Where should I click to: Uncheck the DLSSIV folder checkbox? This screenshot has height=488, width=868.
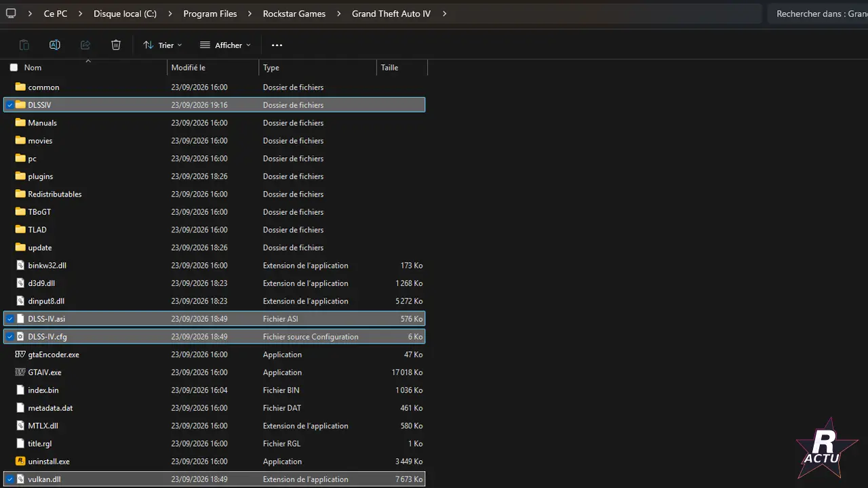tap(9, 105)
